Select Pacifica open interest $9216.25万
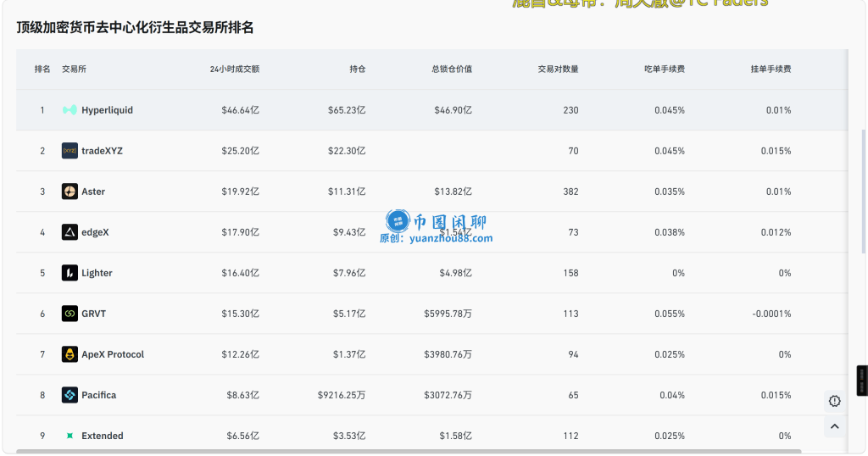 [x=342, y=395]
